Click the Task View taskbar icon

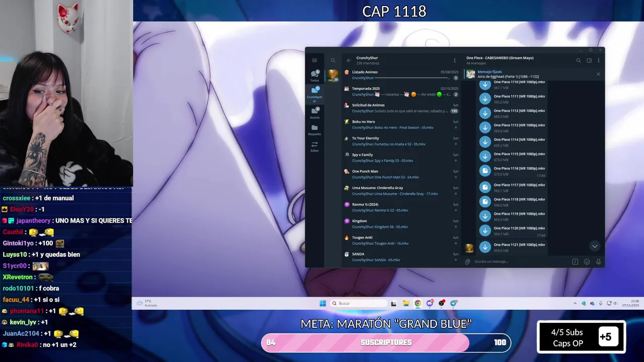click(393, 303)
